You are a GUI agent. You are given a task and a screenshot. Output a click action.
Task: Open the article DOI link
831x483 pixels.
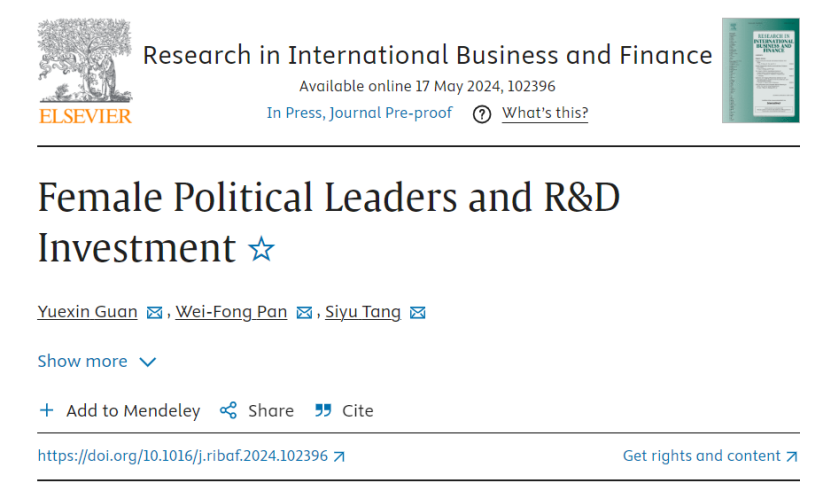tap(183, 456)
